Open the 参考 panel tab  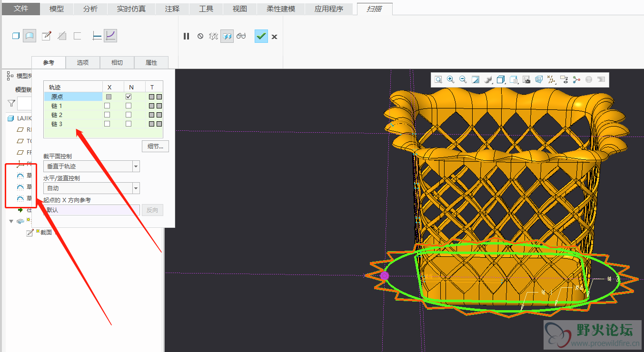[49, 62]
